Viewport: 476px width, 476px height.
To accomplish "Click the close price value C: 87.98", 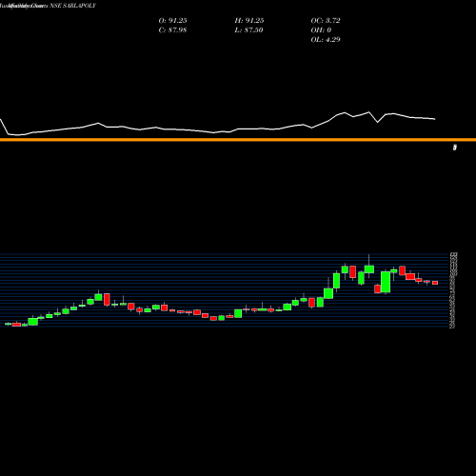I will click(172, 30).
